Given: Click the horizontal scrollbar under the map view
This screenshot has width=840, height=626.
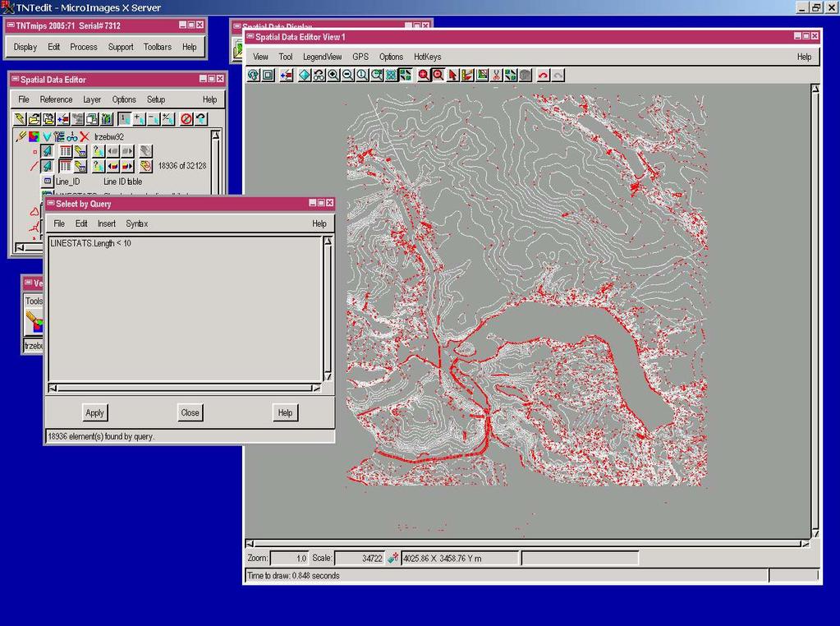Looking at the screenshot, I should point(527,544).
